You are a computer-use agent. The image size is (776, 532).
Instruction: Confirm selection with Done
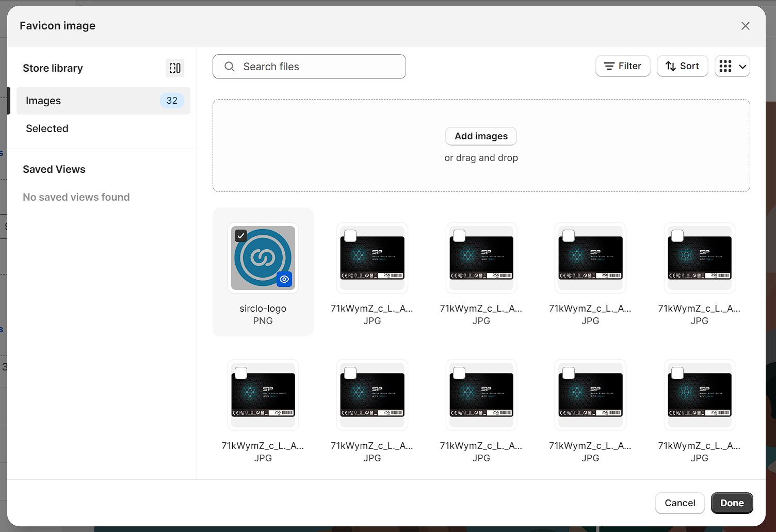tap(732, 503)
